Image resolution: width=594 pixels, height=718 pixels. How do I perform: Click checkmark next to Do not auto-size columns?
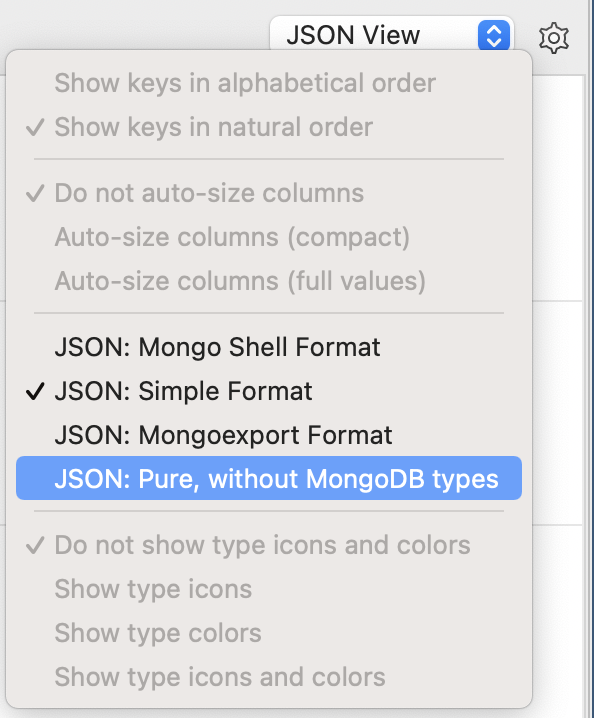(35, 193)
